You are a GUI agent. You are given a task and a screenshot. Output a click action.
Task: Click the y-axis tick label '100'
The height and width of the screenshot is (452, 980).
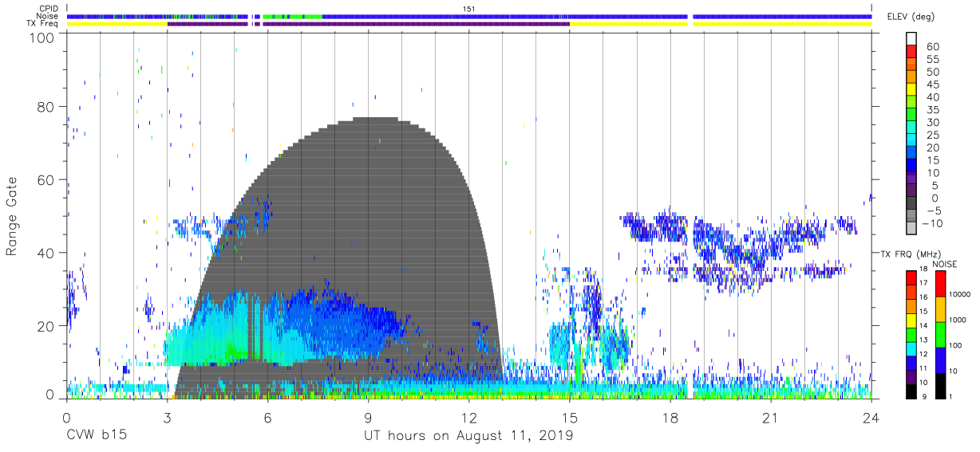pos(42,37)
